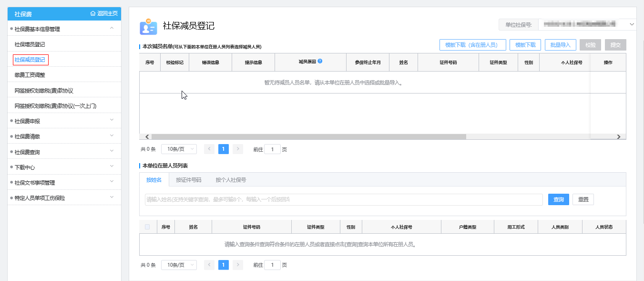Click the 社保减员登记 page header icon
This screenshot has height=281, width=644.
[148, 27]
